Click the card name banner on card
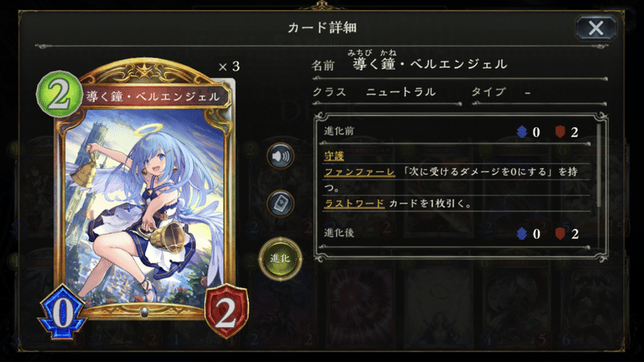Image resolution: width=644 pixels, height=362 pixels. [x=153, y=97]
